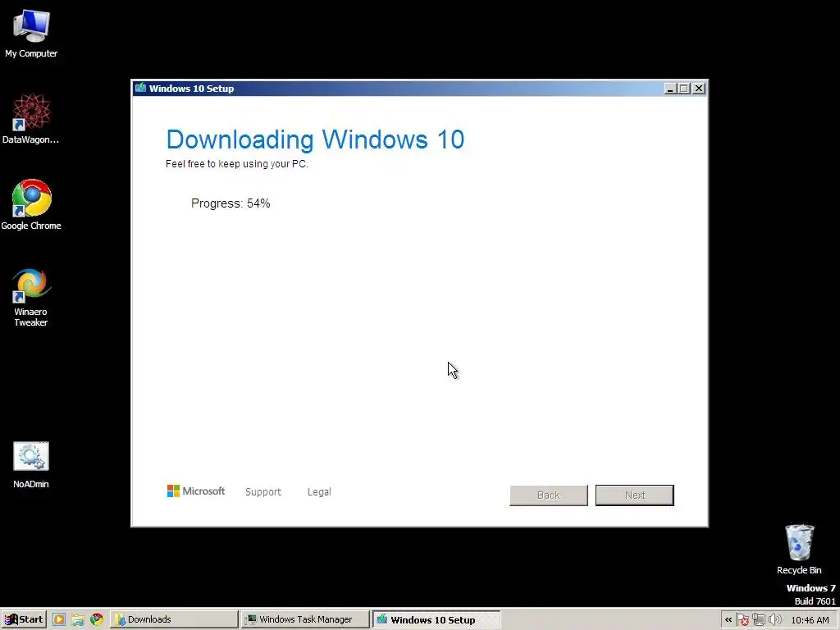Screen dimensions: 840x630
Task: Close the Windows 10 Setup window
Action: pyautogui.click(x=699, y=89)
